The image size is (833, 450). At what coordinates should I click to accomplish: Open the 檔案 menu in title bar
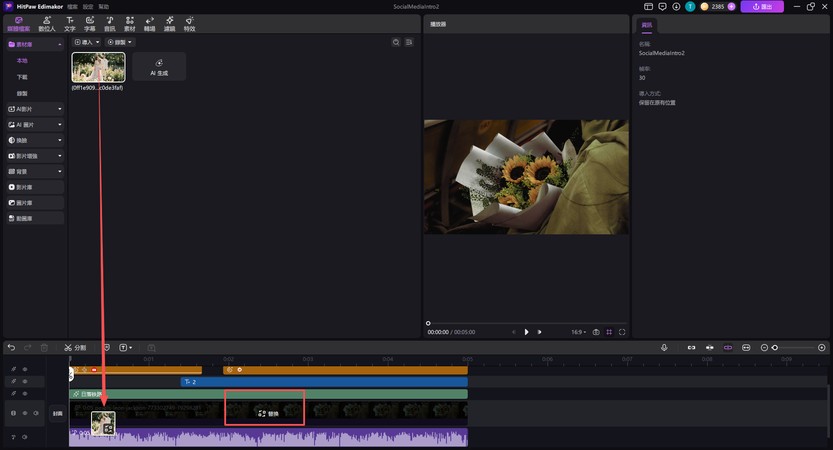point(72,6)
